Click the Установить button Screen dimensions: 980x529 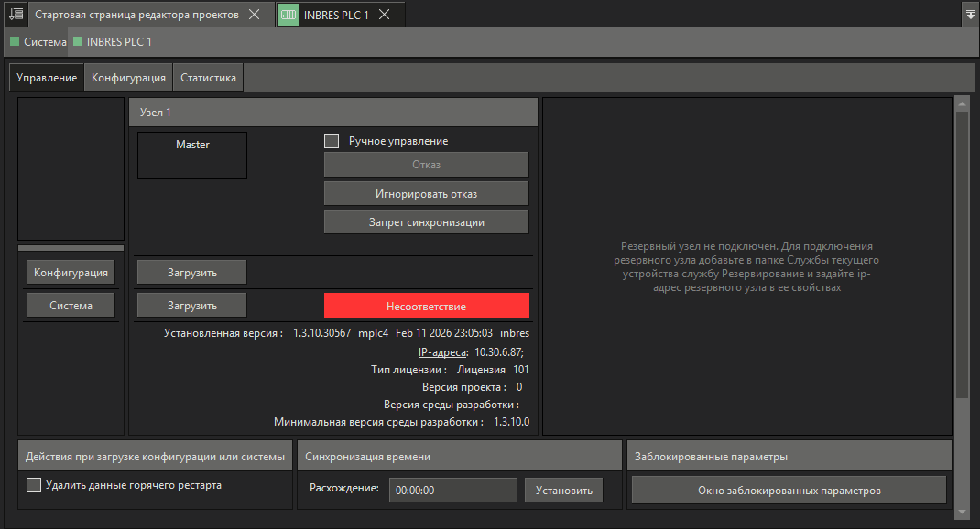(564, 491)
